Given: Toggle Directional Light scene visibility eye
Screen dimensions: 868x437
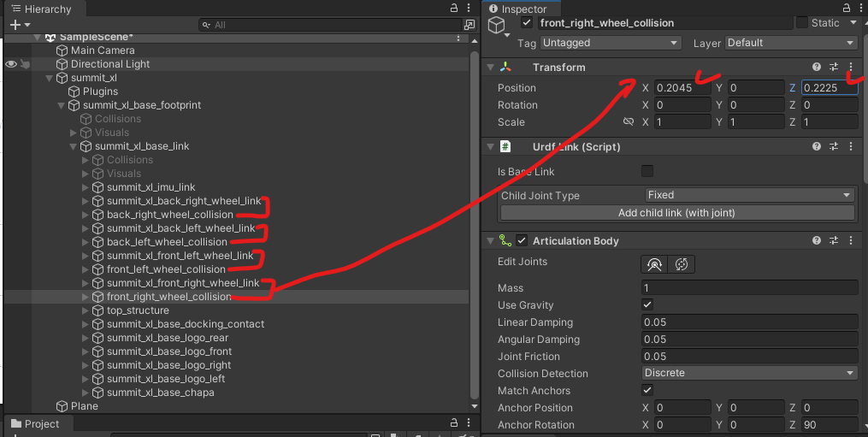Looking at the screenshot, I should pyautogui.click(x=10, y=64).
